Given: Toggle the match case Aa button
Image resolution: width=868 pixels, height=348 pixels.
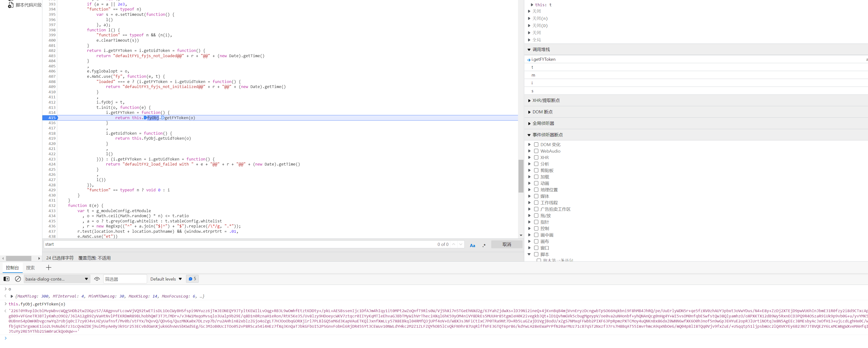Looking at the screenshot, I should [x=472, y=245].
